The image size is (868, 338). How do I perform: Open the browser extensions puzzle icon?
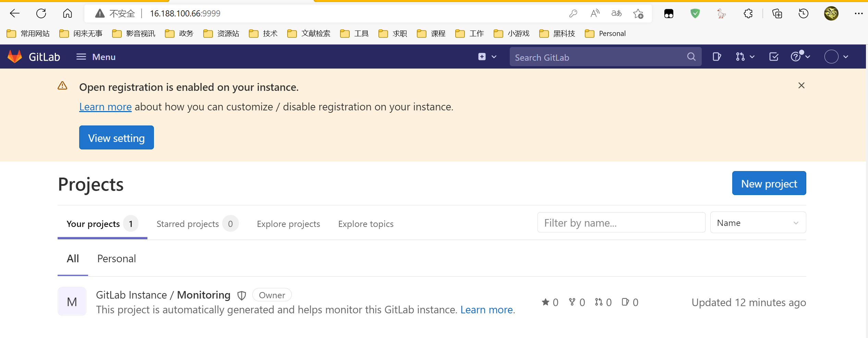tap(748, 13)
